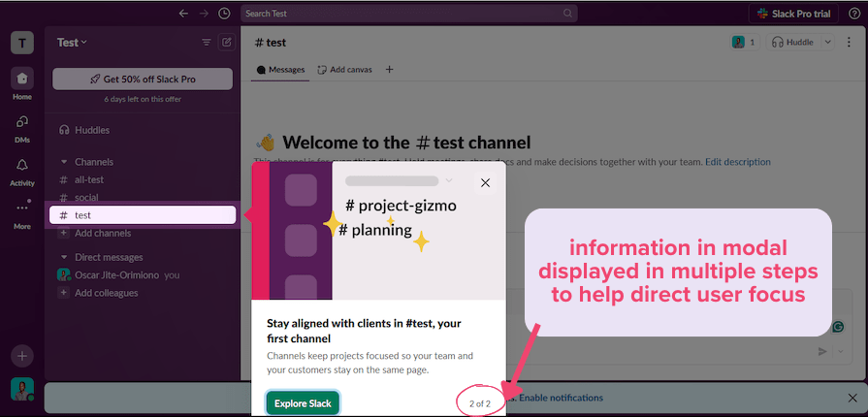The width and height of the screenshot is (868, 417).
Task: Navigate back with the left arrow
Action: (183, 14)
